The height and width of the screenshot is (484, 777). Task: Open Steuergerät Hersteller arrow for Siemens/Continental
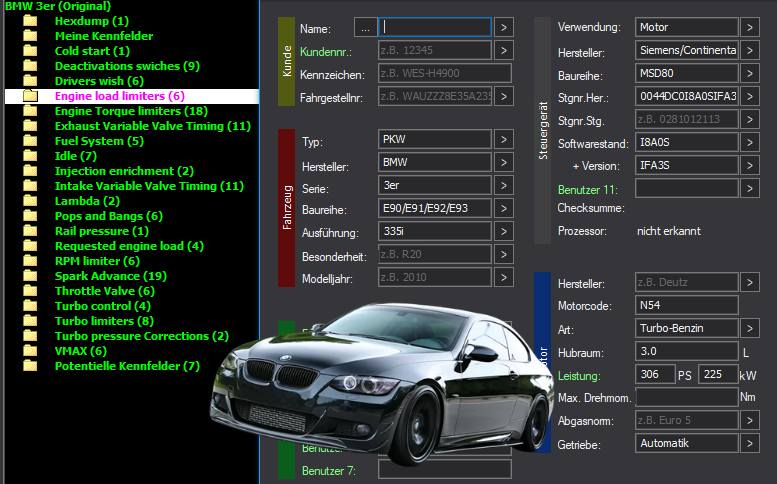tap(750, 50)
